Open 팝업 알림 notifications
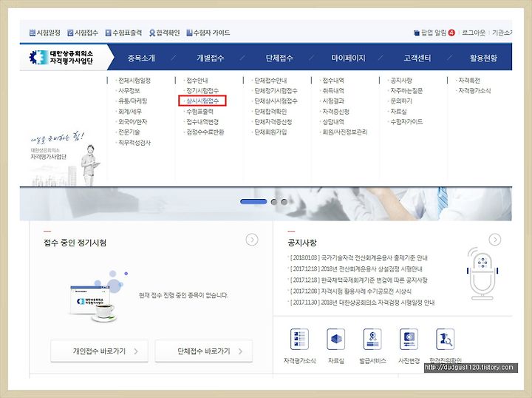Viewport: 532px width, 398px height. point(430,33)
